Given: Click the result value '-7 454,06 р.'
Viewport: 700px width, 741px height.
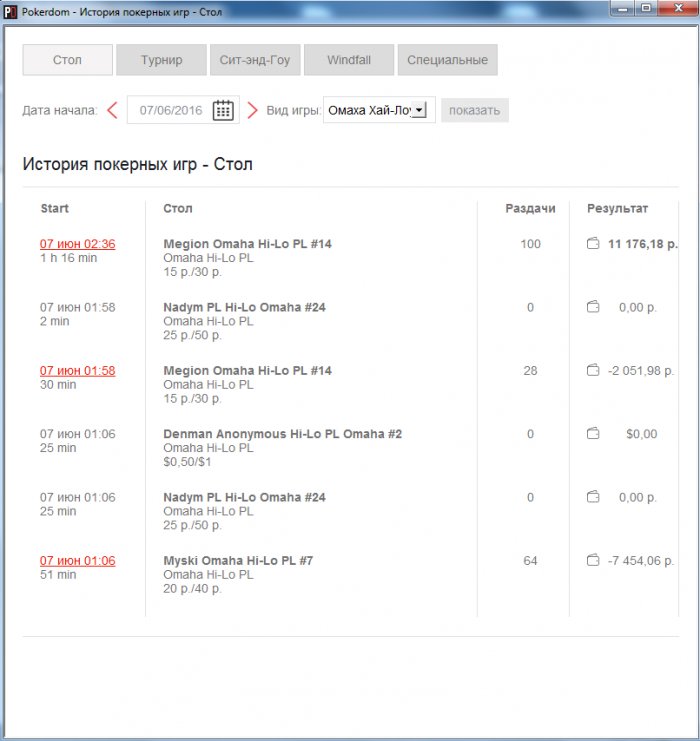Looking at the screenshot, I should (641, 560).
